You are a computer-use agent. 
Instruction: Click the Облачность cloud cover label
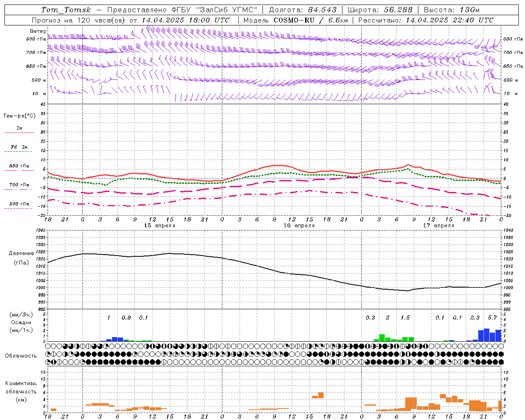[21, 356]
